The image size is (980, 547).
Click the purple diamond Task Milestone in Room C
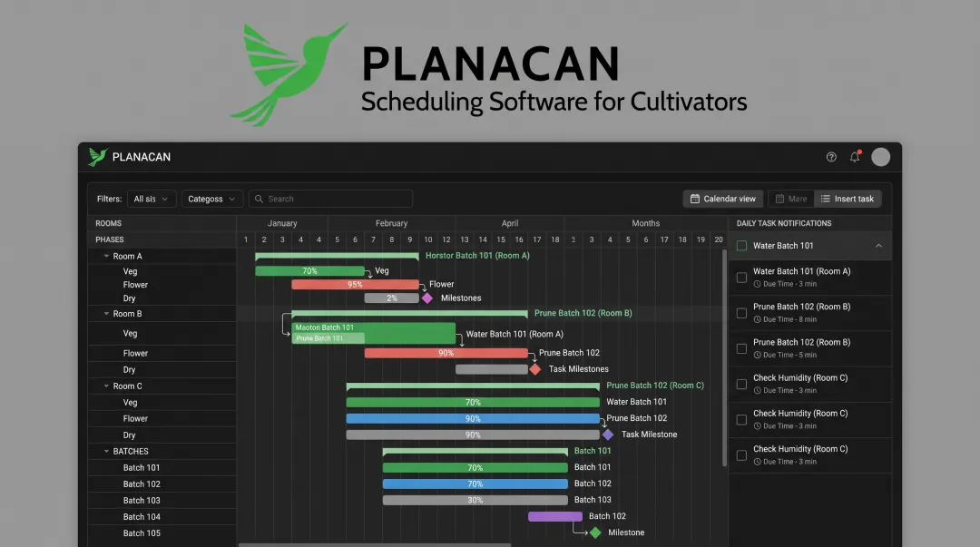point(607,435)
